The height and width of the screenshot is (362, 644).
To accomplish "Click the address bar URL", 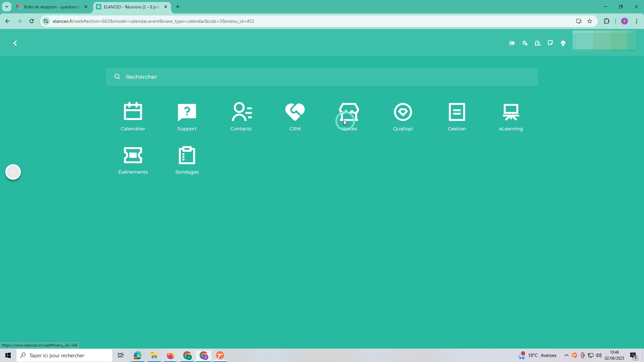I will tap(153, 21).
